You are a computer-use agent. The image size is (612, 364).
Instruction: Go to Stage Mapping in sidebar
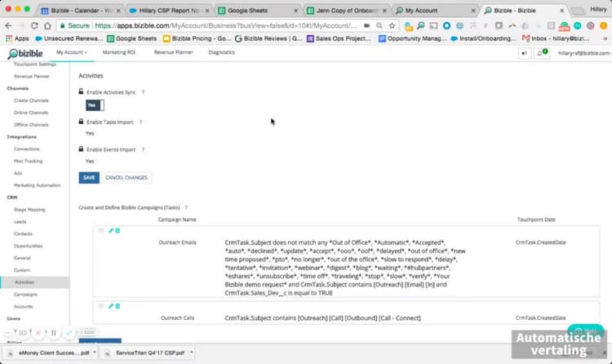coord(29,210)
